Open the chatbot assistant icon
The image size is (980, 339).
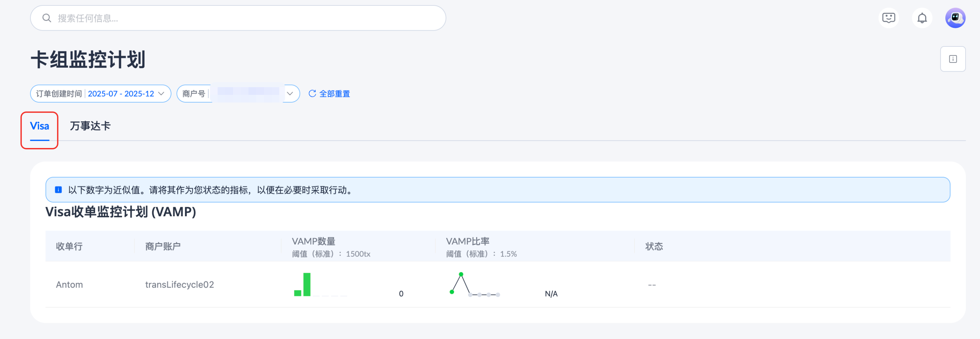(888, 18)
